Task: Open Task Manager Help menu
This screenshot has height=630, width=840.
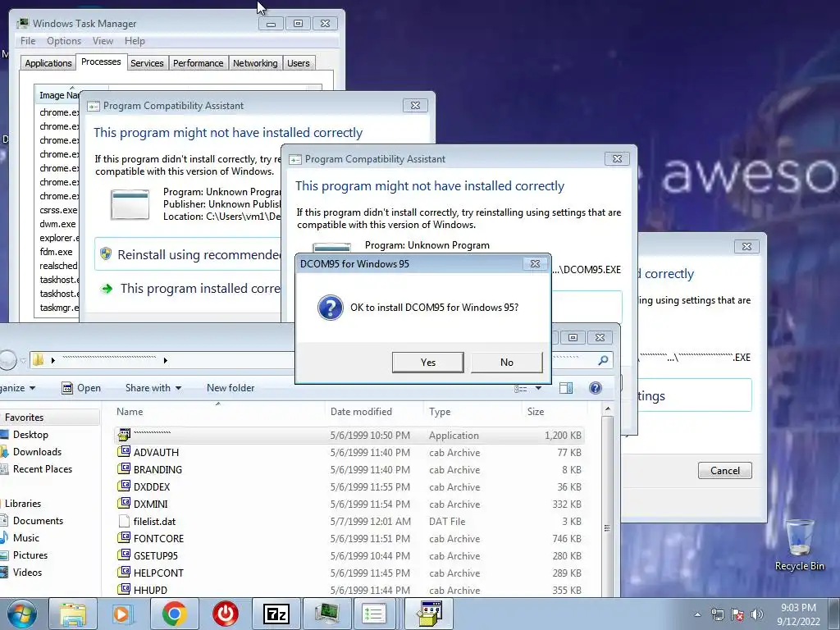Action: (x=135, y=41)
